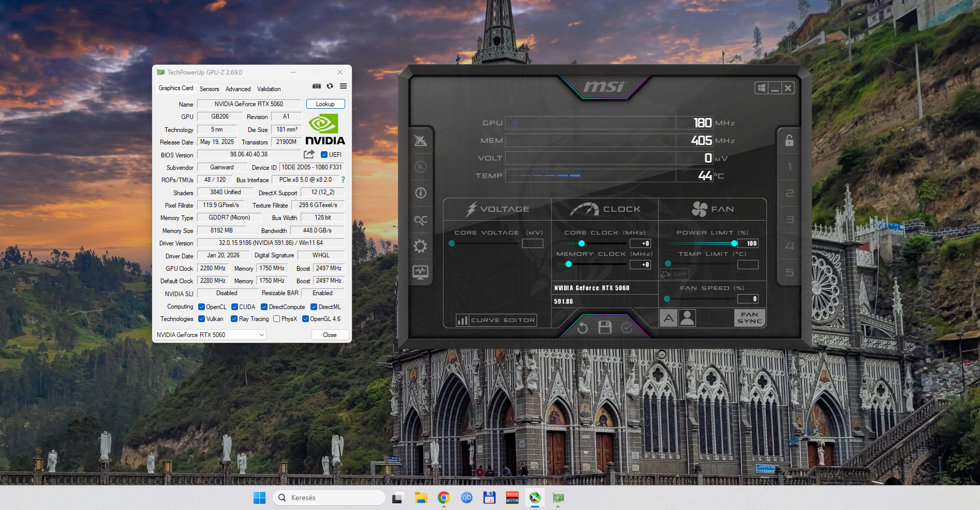Screen dimensions: 980x510
Task: Open File Explorer from the taskbar
Action: (421, 498)
